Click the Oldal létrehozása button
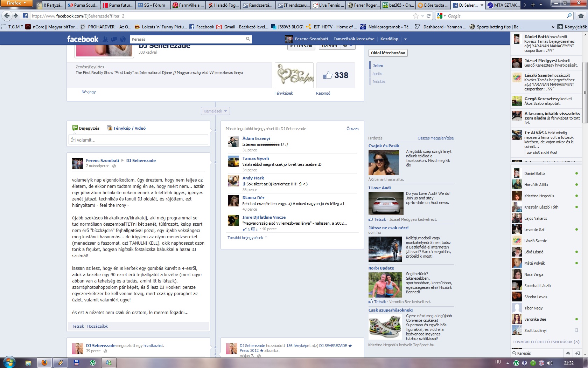 pyautogui.click(x=388, y=53)
